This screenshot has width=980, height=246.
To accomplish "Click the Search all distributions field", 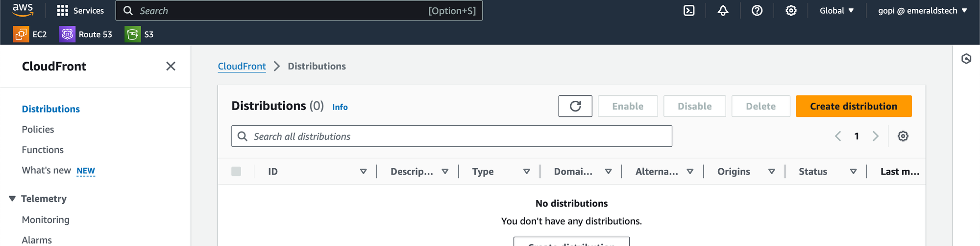I will click(x=451, y=136).
